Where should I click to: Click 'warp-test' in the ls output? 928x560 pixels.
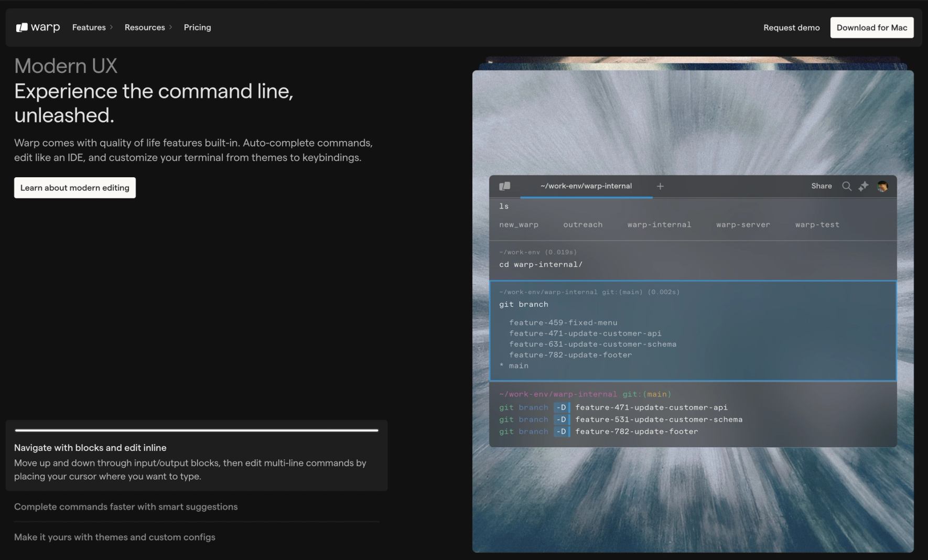(x=817, y=225)
